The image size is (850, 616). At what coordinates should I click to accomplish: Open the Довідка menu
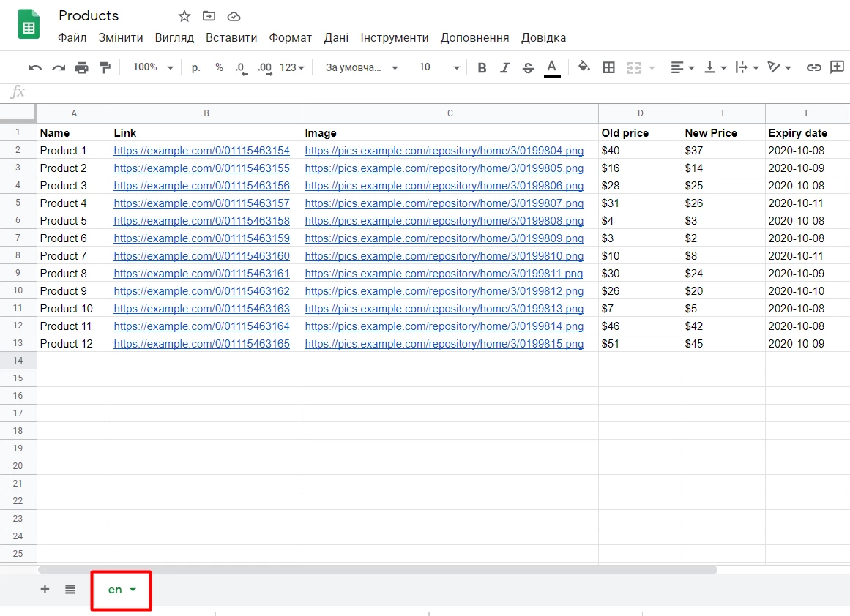pos(544,38)
